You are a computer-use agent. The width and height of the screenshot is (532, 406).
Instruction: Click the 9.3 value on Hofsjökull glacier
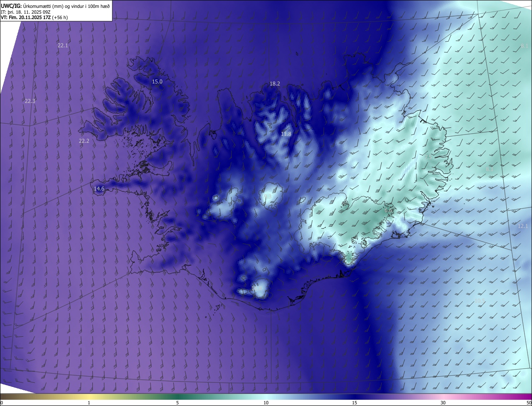point(268,197)
